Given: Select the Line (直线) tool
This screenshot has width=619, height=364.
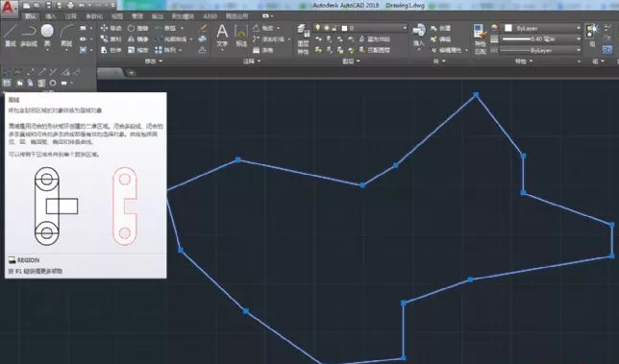Looking at the screenshot, I should [10, 35].
